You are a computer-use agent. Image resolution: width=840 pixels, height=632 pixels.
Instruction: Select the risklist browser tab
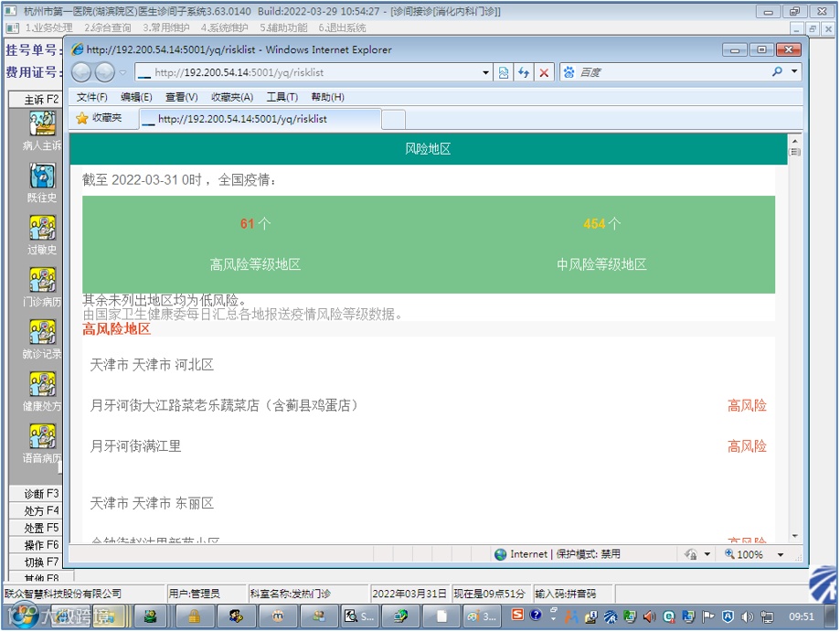[261, 119]
